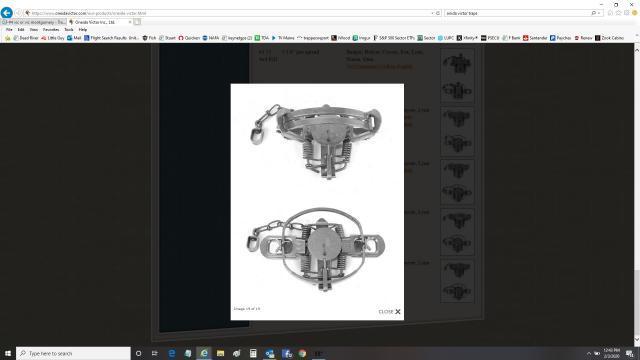Switch to the first browser tab
This screenshot has height=360, width=640.
coord(33,22)
